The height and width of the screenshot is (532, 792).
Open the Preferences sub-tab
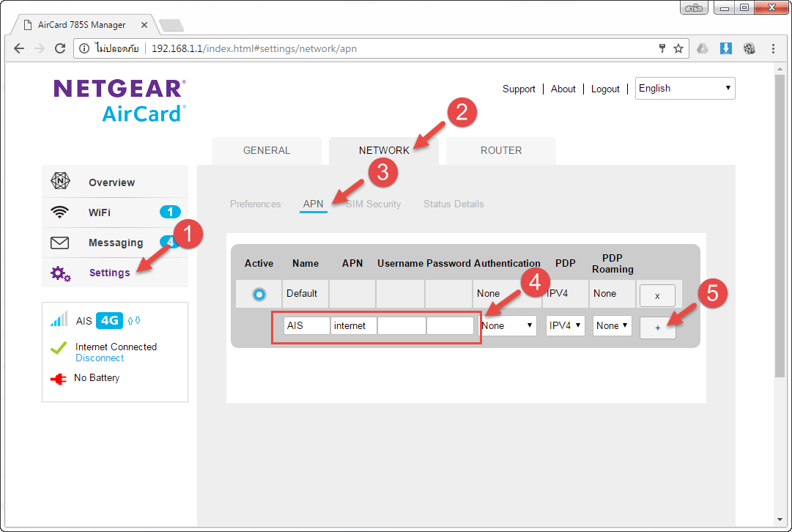tap(256, 204)
